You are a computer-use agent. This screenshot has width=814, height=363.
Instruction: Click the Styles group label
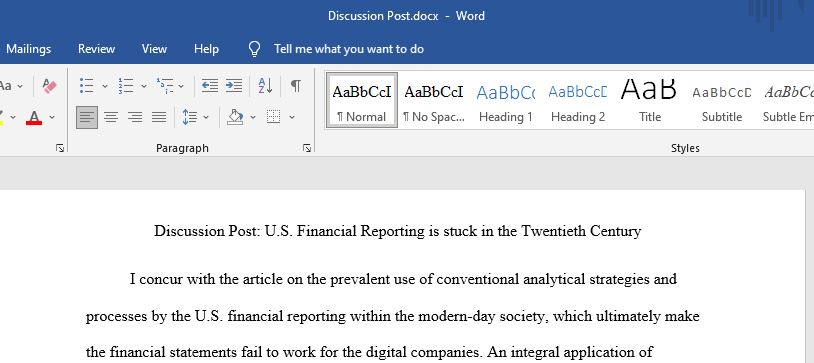point(685,149)
